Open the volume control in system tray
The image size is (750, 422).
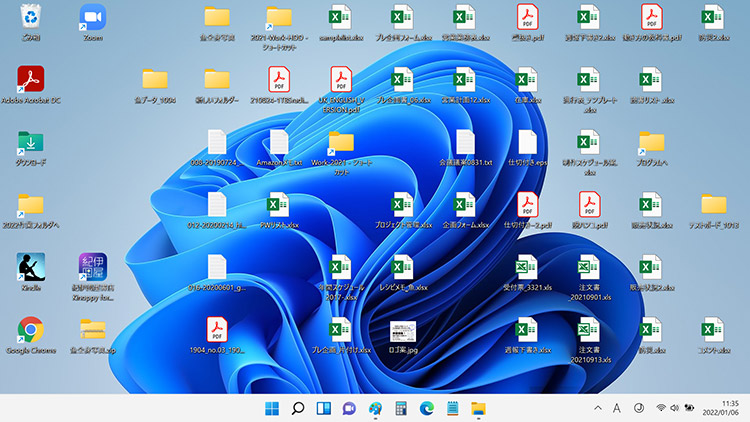674,408
